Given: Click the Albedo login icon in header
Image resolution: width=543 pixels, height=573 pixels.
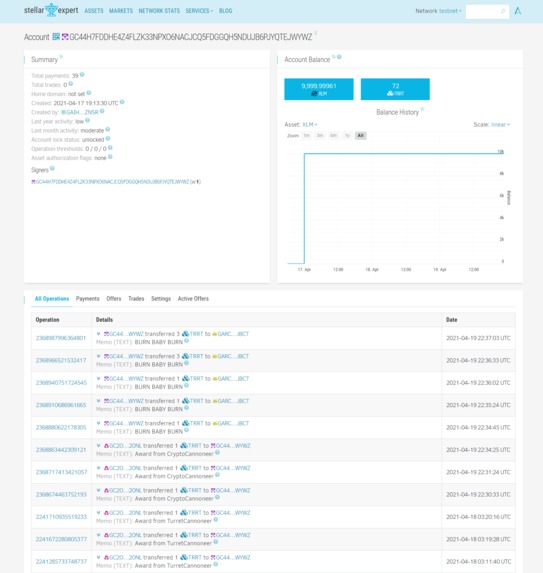Looking at the screenshot, I should 518,11.
